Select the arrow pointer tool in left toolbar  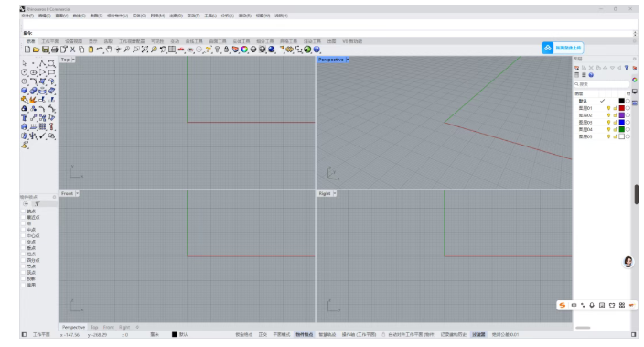[x=24, y=63]
